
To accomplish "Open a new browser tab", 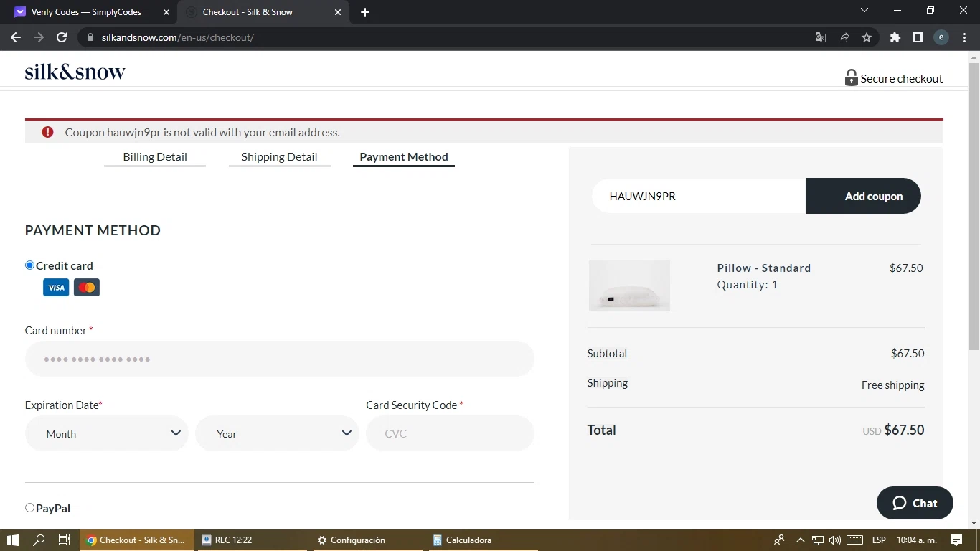I will click(x=365, y=12).
